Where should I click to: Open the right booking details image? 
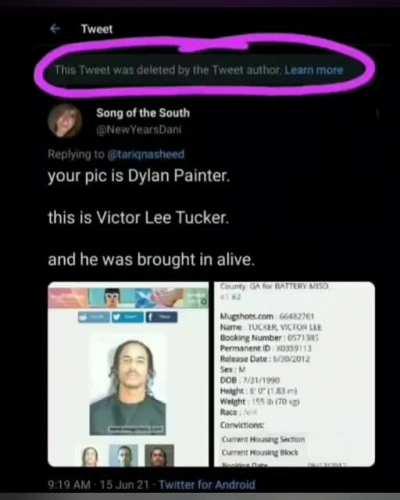coord(294,374)
